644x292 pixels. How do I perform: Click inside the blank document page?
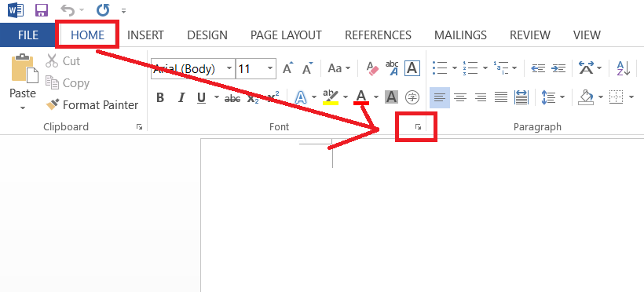(422, 216)
